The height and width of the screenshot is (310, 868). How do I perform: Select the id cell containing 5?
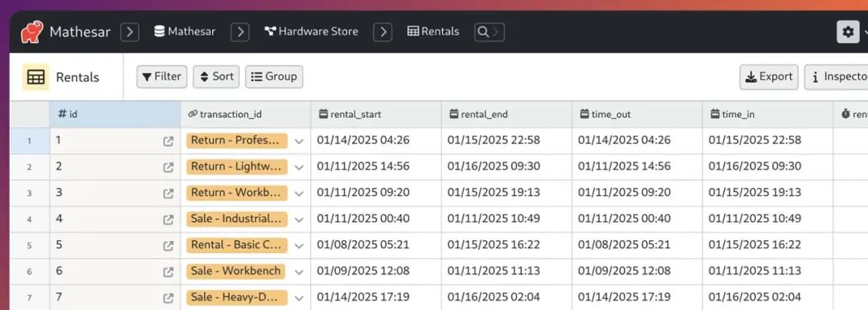(x=115, y=246)
